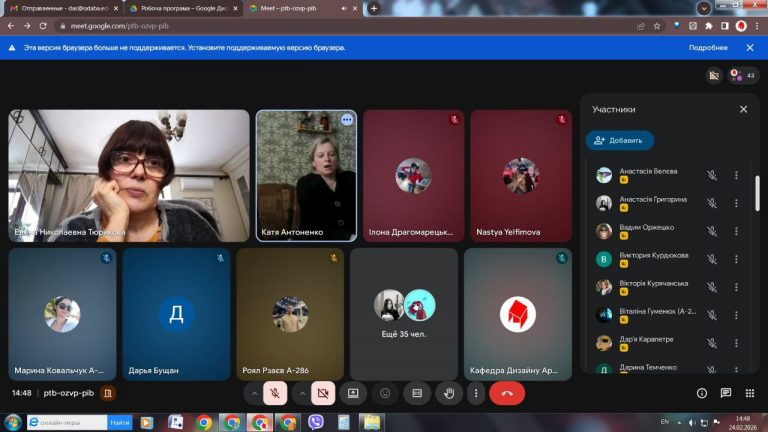
Task: Open more options for Вадим Оржешко
Action: pyautogui.click(x=736, y=231)
